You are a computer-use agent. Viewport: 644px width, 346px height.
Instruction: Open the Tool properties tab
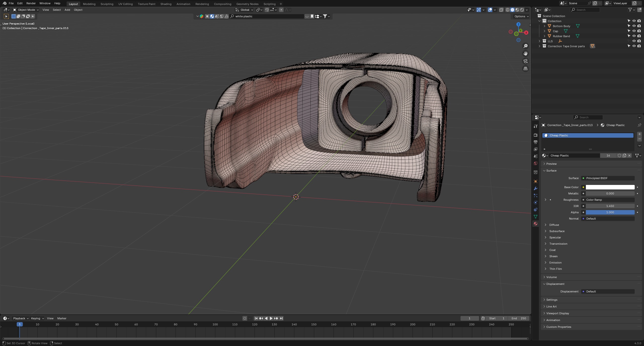coord(535,126)
